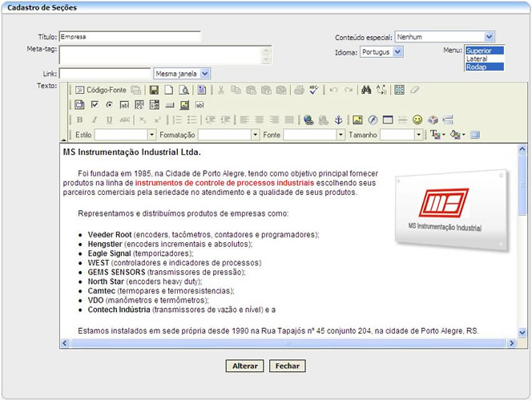
Task: Toggle Italic formatting
Action: point(95,119)
